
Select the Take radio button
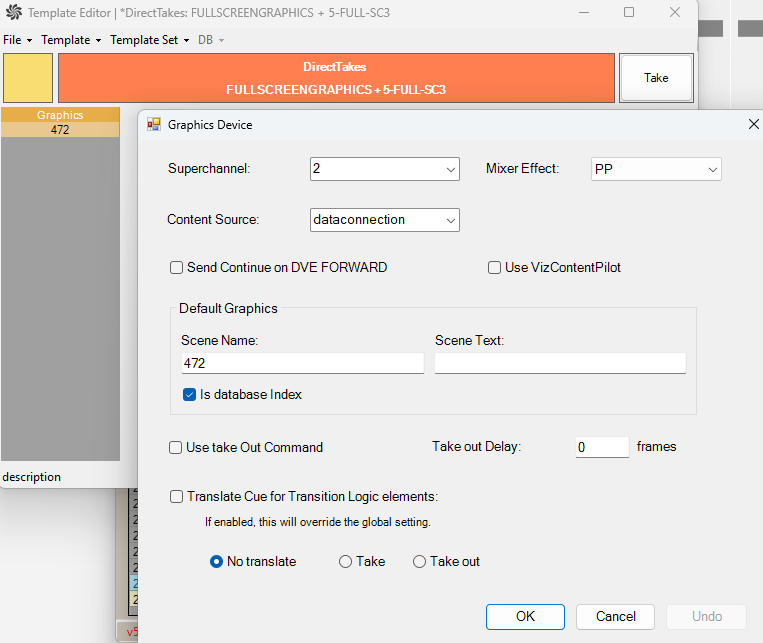click(345, 562)
